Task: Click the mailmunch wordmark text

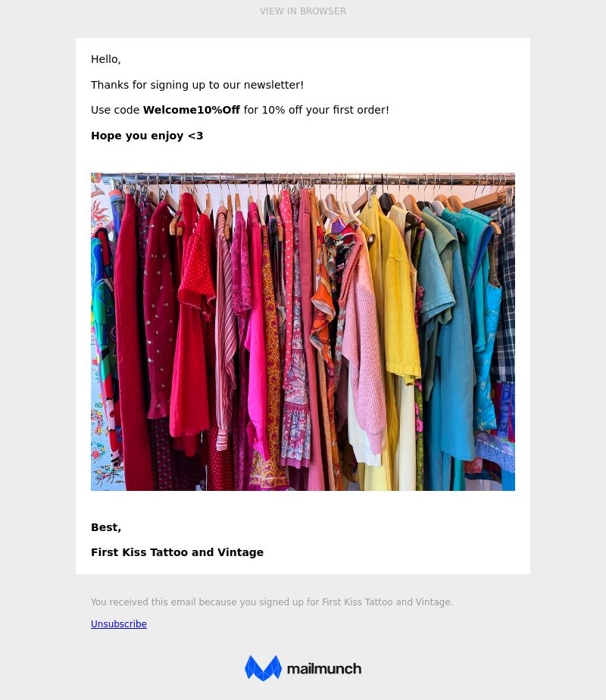Action: 324,669
